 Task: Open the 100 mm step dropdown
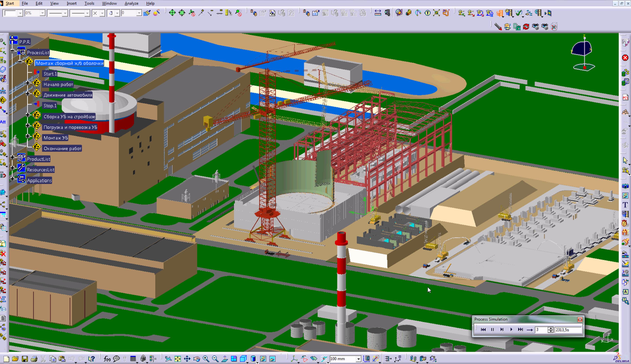358,359
